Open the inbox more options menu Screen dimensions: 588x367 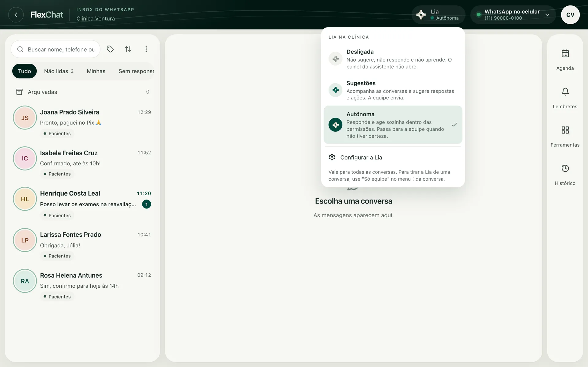click(146, 49)
